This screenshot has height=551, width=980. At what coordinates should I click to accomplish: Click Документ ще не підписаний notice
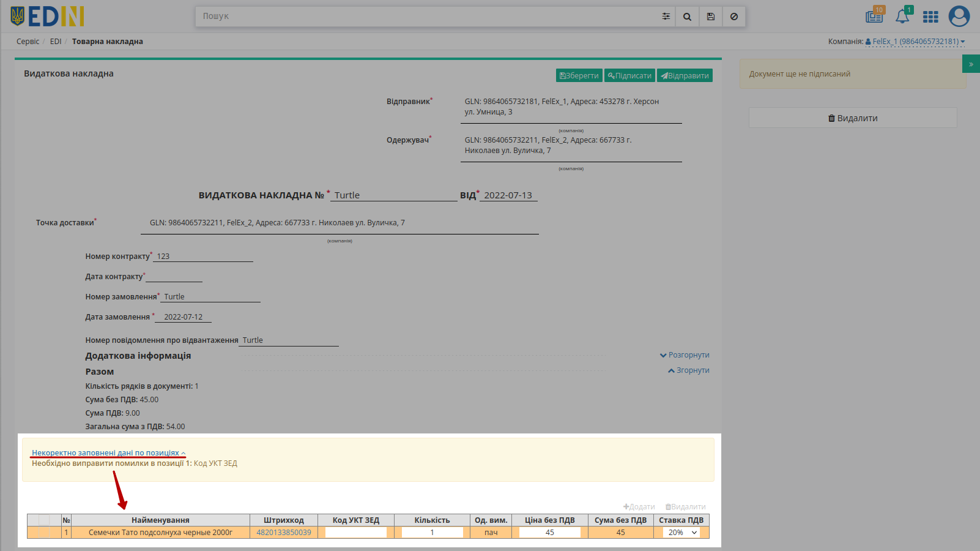(853, 74)
